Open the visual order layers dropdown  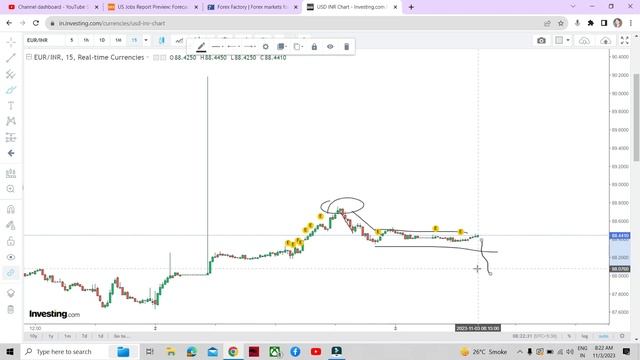point(282,47)
